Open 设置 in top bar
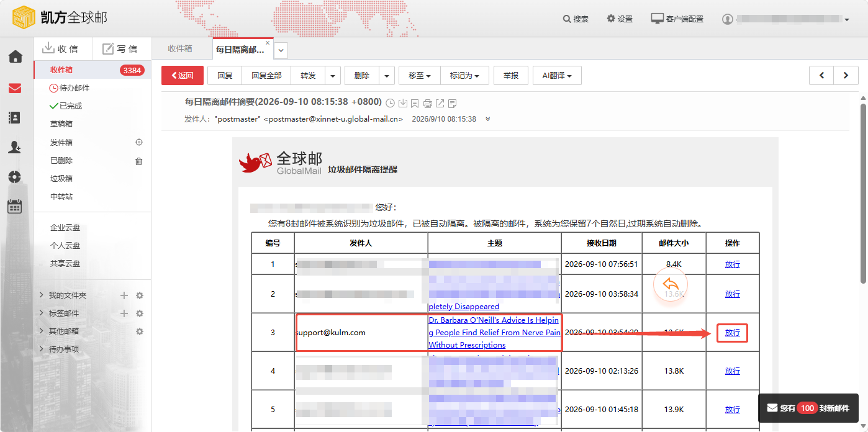868x432 pixels. coord(620,19)
